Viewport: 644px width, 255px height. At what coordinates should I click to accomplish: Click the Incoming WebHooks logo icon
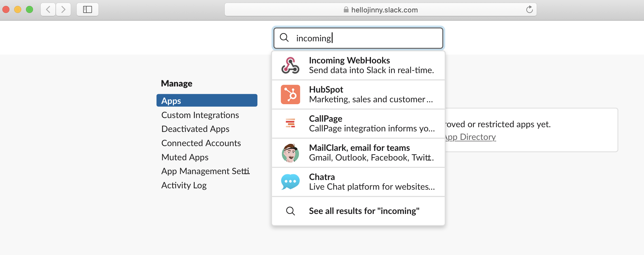[290, 65]
